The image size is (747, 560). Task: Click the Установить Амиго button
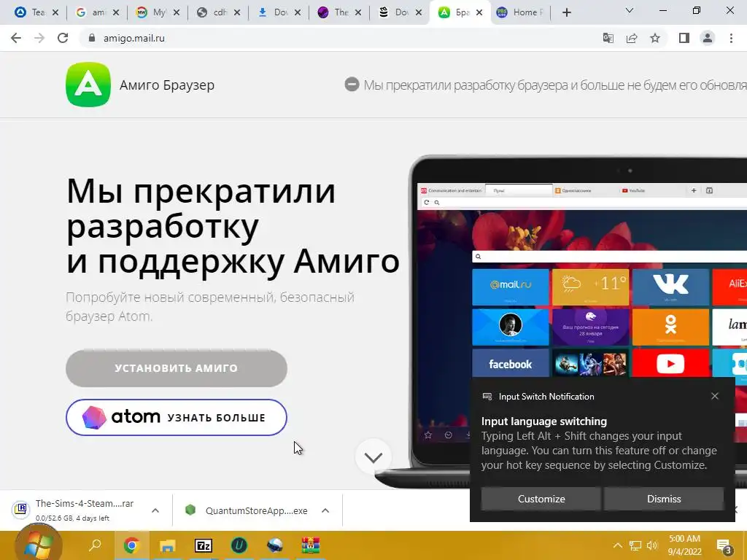point(177,368)
